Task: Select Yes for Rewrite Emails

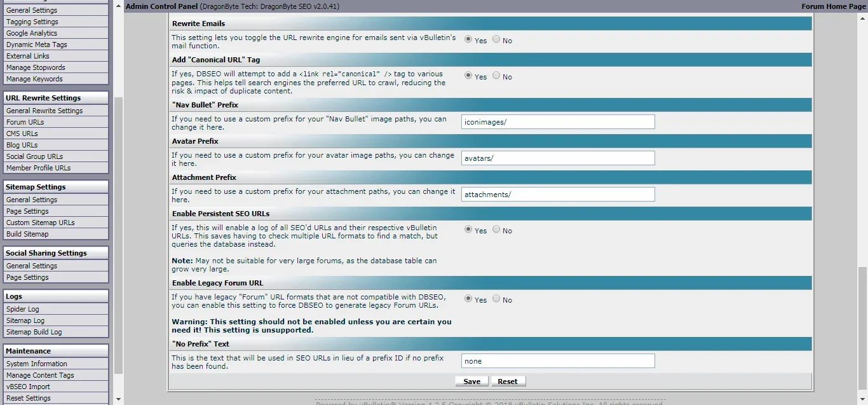Action: point(468,39)
